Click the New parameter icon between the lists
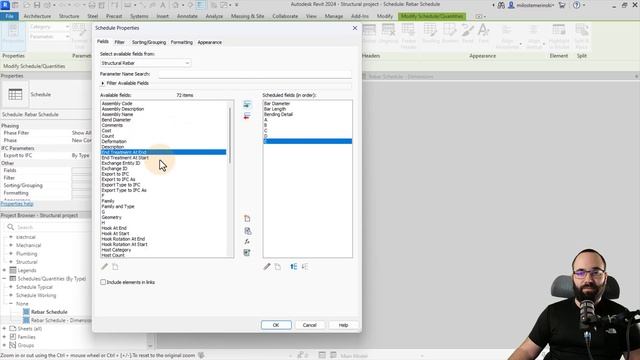640x360 pixels. pos(247,219)
